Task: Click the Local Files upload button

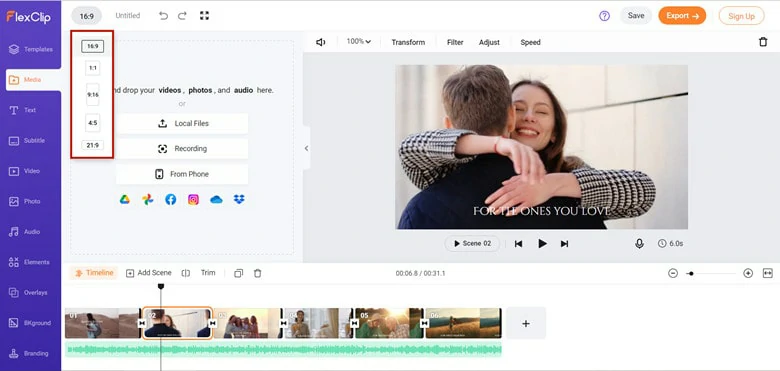Action: (x=182, y=123)
